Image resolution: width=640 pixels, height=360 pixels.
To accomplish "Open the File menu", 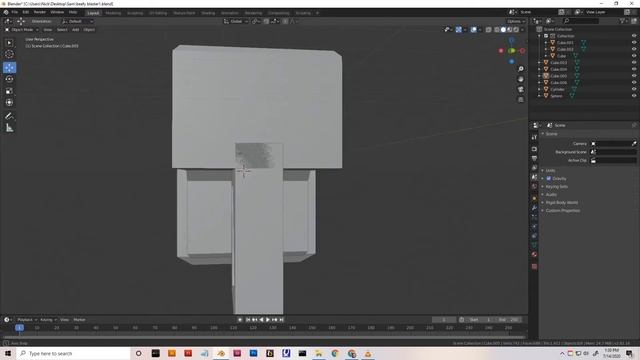I will (x=15, y=12).
